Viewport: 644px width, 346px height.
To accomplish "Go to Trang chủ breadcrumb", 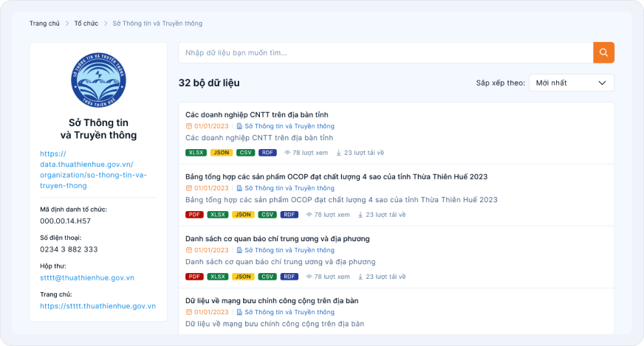I will (x=44, y=24).
